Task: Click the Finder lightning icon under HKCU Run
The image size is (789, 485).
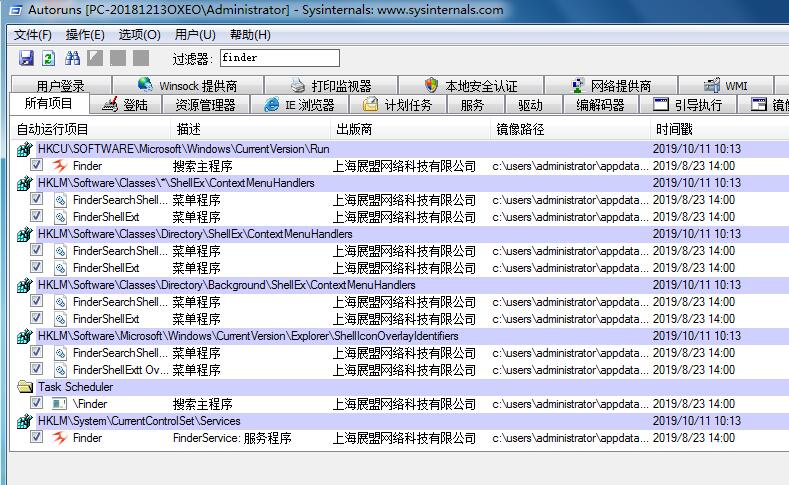Action: 60,166
